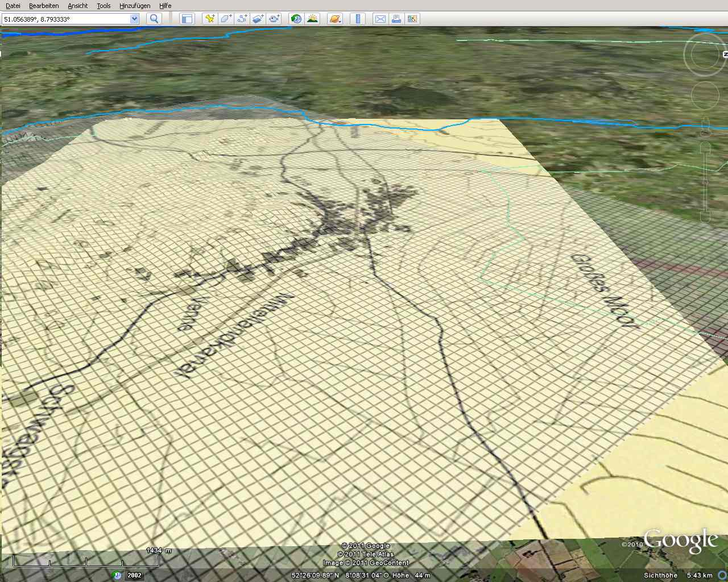Click the email envelope icon
Viewport: 728px width, 582px height.
pos(380,19)
